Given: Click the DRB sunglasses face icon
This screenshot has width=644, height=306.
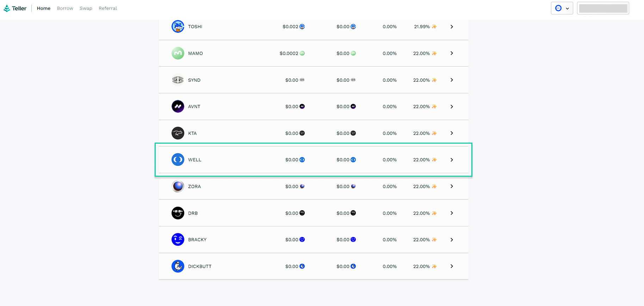Looking at the screenshot, I should pos(178,213).
